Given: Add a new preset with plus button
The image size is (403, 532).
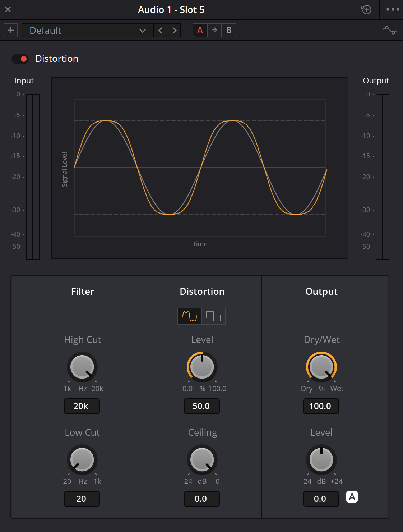Looking at the screenshot, I should click(x=11, y=30).
